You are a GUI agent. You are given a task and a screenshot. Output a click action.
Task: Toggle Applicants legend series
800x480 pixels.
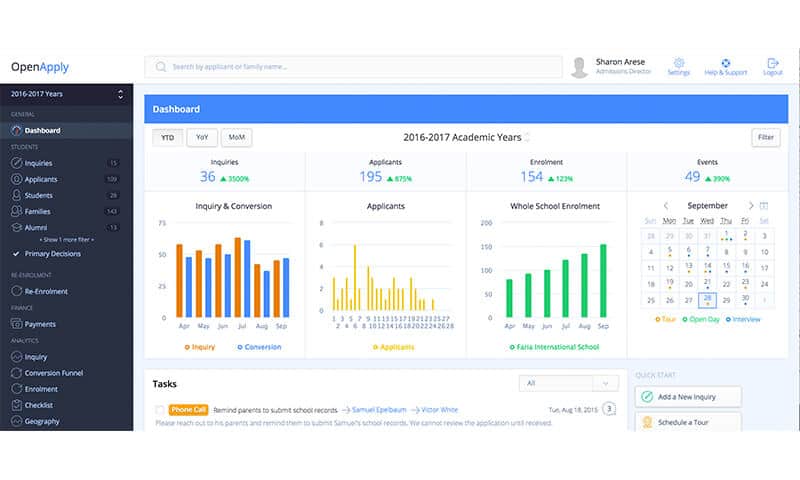[393, 347]
